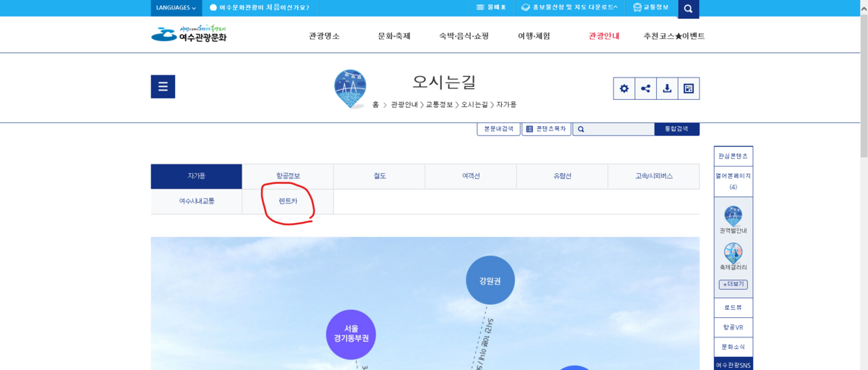Focus the integrated search input field
868x370 pixels.
pos(613,129)
